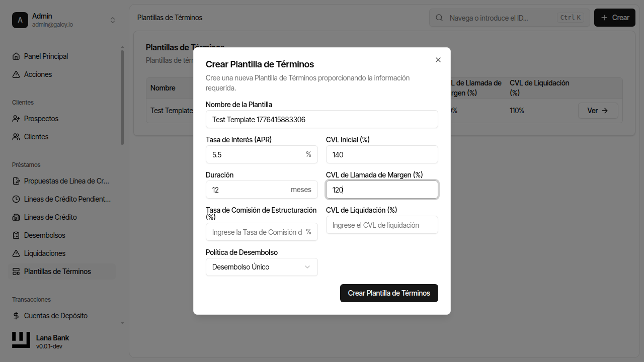This screenshot has width=644, height=362.
Task: Open Propuestas de Línea de Crédito
Action: tap(66, 181)
